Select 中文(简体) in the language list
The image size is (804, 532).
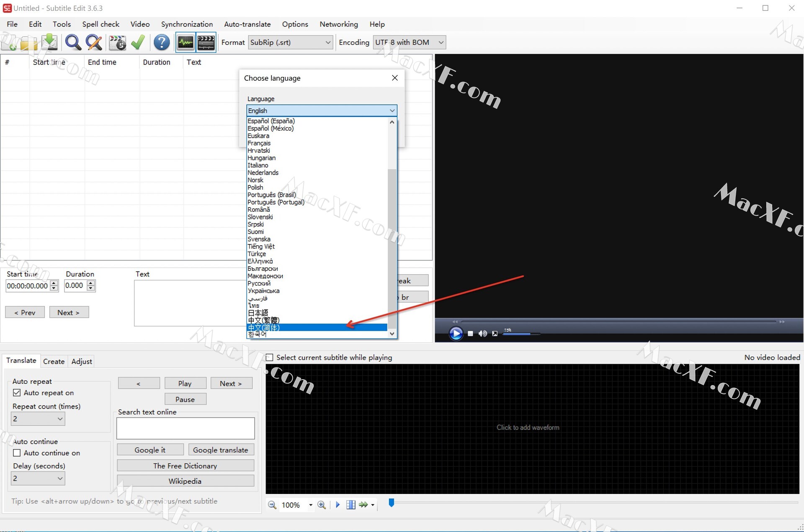click(317, 328)
